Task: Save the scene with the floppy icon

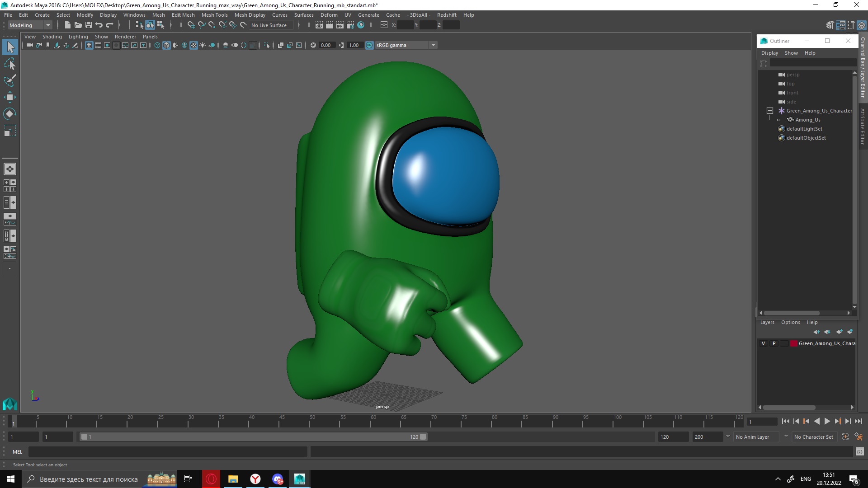Action: tap(89, 25)
